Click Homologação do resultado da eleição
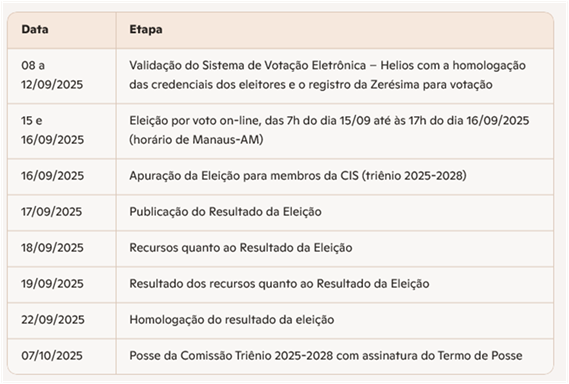569x384 pixels. point(232,320)
